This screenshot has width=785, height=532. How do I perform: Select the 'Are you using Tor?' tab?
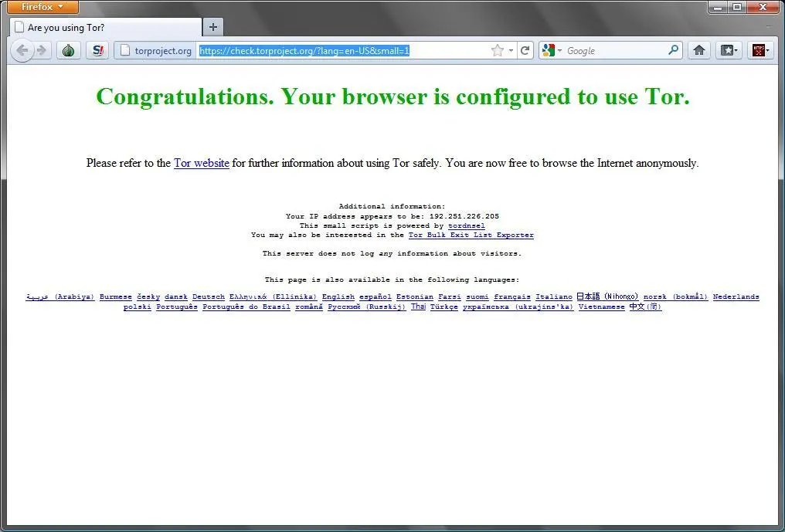pyautogui.click(x=105, y=28)
